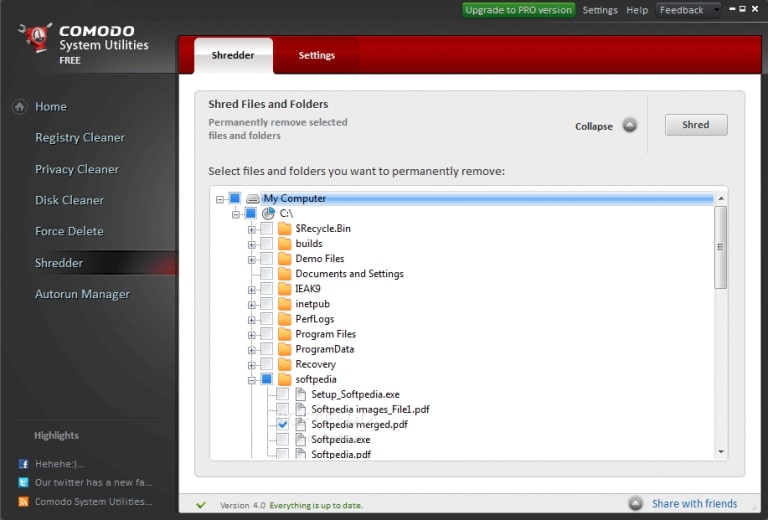Open the Feedback dropdown
Viewport: 768px width, 520px height.
(689, 10)
